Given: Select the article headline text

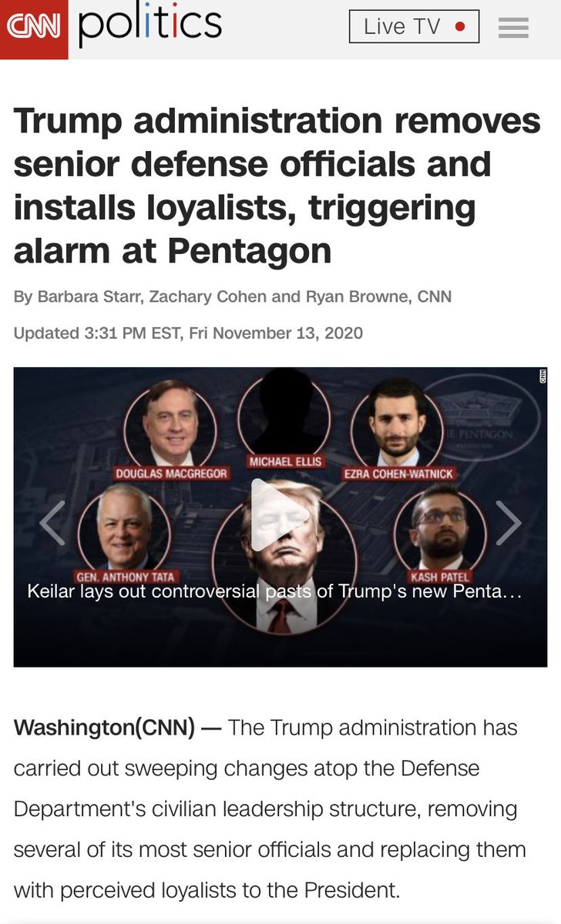Looking at the screenshot, I should click(x=277, y=186).
